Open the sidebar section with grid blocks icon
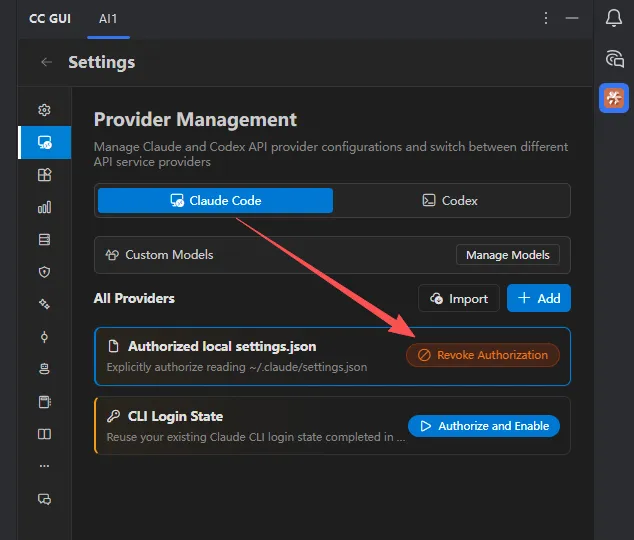The height and width of the screenshot is (540, 634). point(44,175)
